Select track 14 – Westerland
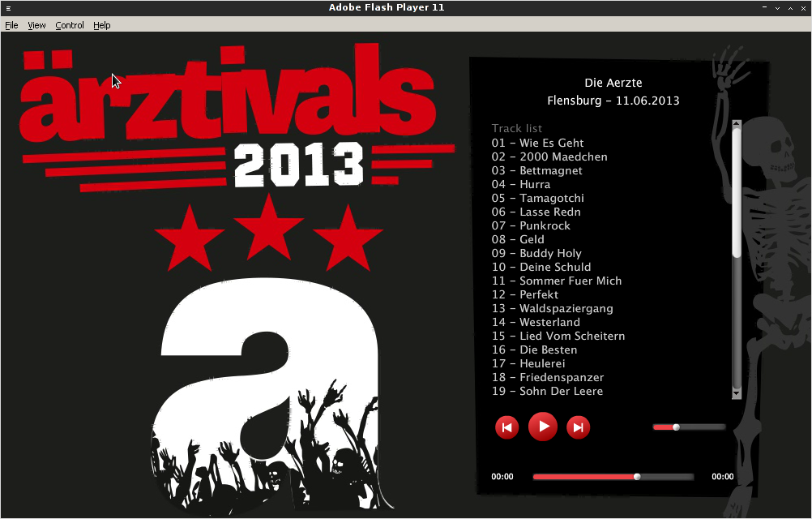 [536, 322]
